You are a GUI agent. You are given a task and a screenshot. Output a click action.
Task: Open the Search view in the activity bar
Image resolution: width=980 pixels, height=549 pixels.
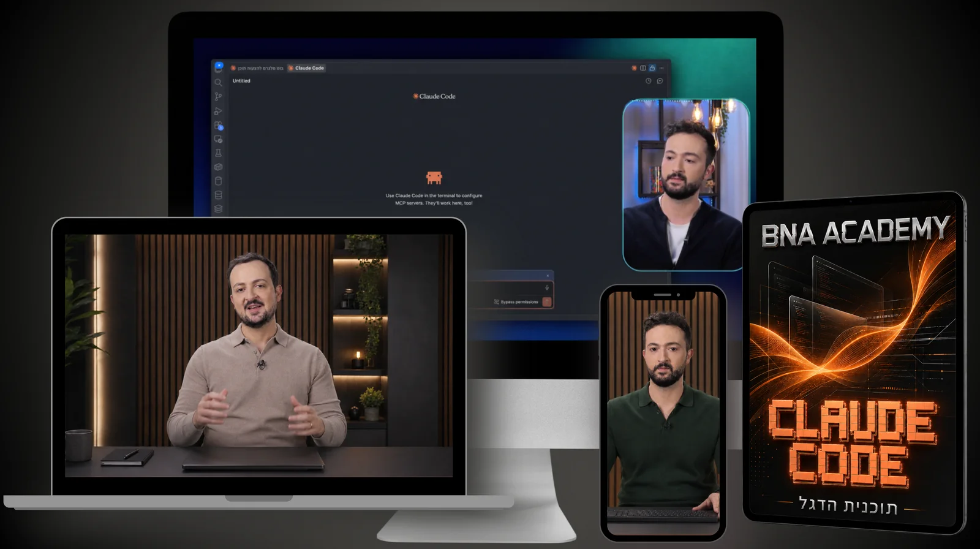tap(218, 82)
